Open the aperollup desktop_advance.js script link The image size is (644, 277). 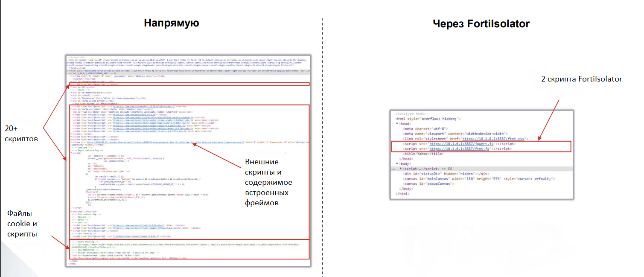(153, 117)
